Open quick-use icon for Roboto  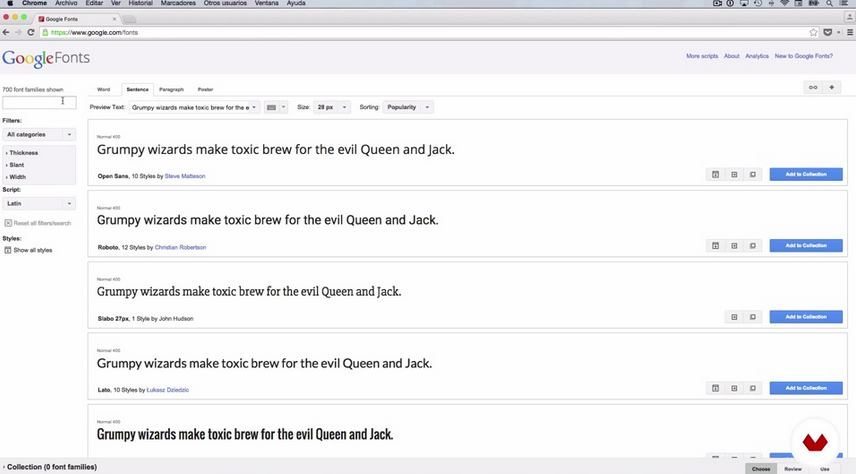pyautogui.click(x=734, y=246)
